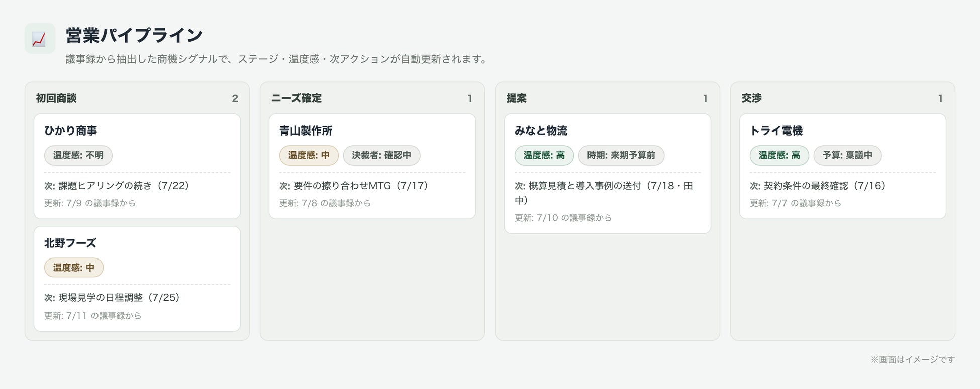This screenshot has width=980, height=389.
Task: Open the ひかり商事 deal card
Action: pyautogui.click(x=137, y=166)
